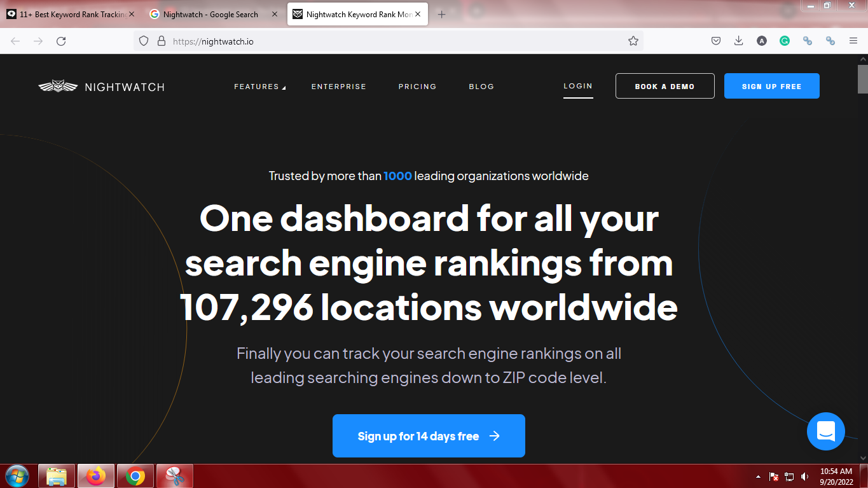Open the Firefox downloads arrow icon
This screenshot has width=868, height=488.
pos(738,41)
